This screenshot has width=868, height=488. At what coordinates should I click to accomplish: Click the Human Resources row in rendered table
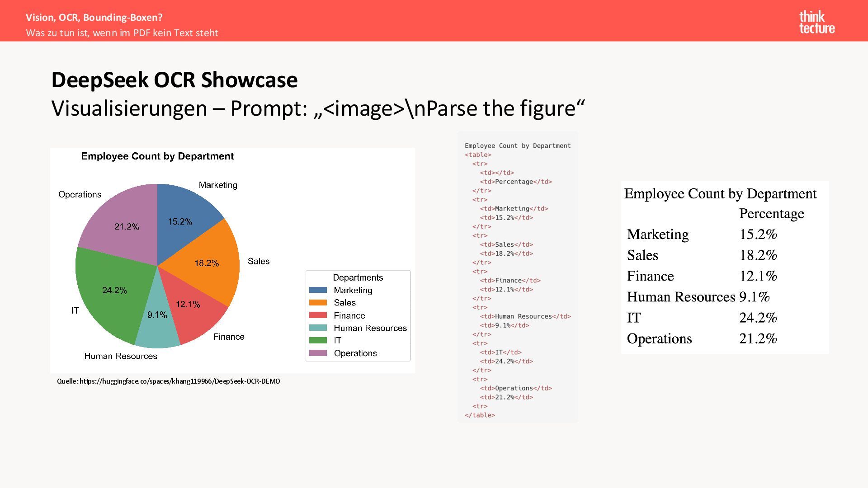(x=681, y=297)
